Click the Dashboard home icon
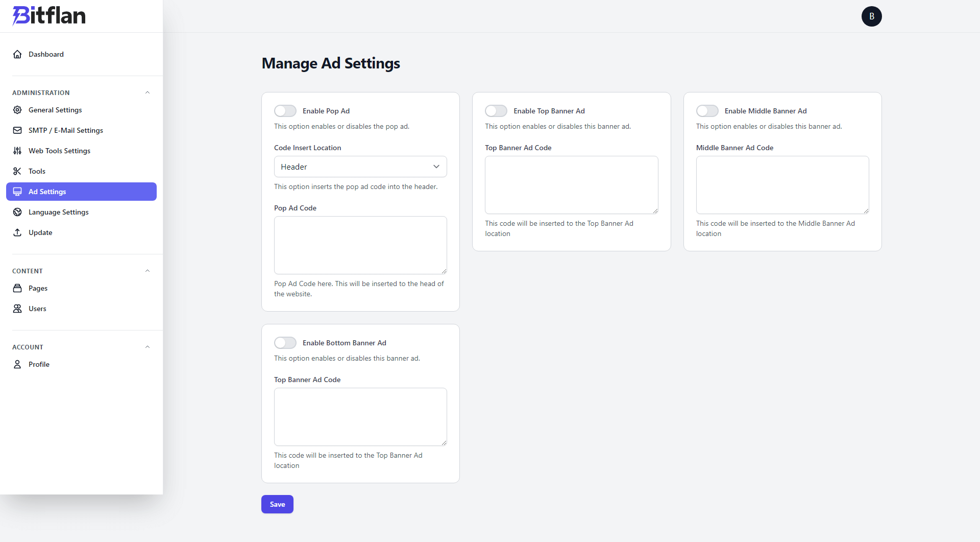980x542 pixels. (17, 54)
